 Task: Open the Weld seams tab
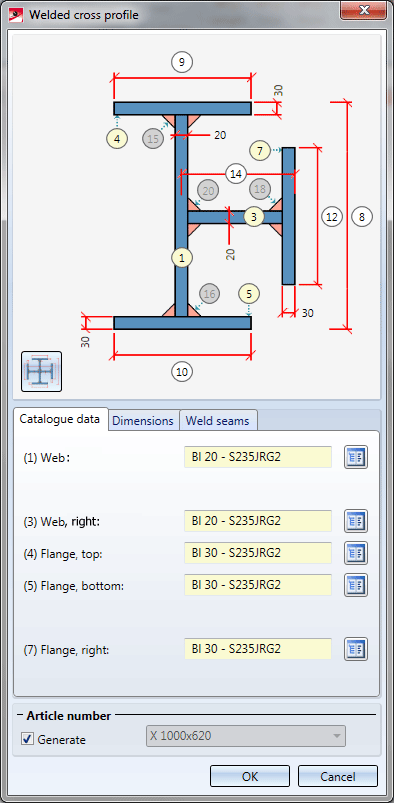click(x=218, y=421)
